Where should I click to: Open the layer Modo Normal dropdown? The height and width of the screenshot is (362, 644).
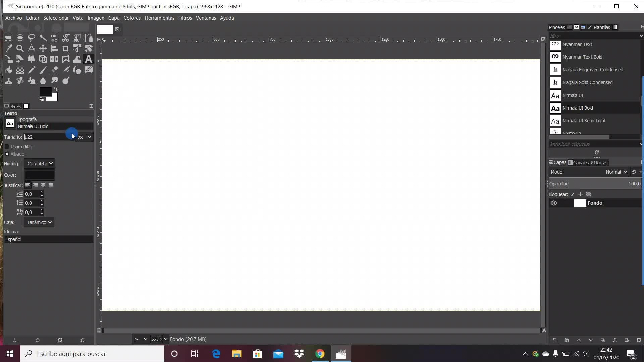tap(616, 172)
